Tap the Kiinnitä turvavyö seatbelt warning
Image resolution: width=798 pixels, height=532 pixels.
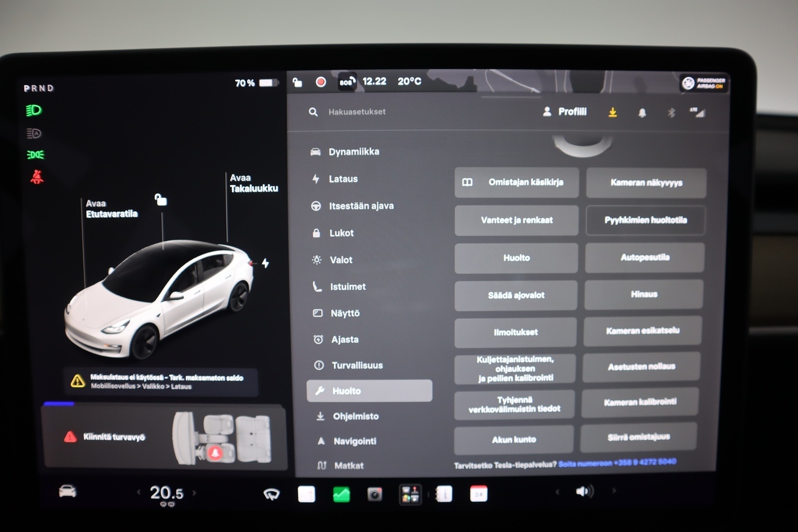pos(165,437)
